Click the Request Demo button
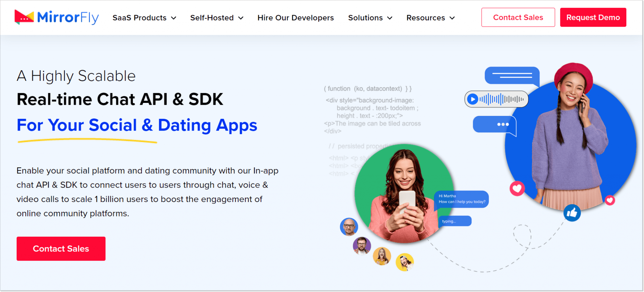This screenshot has height=292, width=644. pyautogui.click(x=593, y=17)
